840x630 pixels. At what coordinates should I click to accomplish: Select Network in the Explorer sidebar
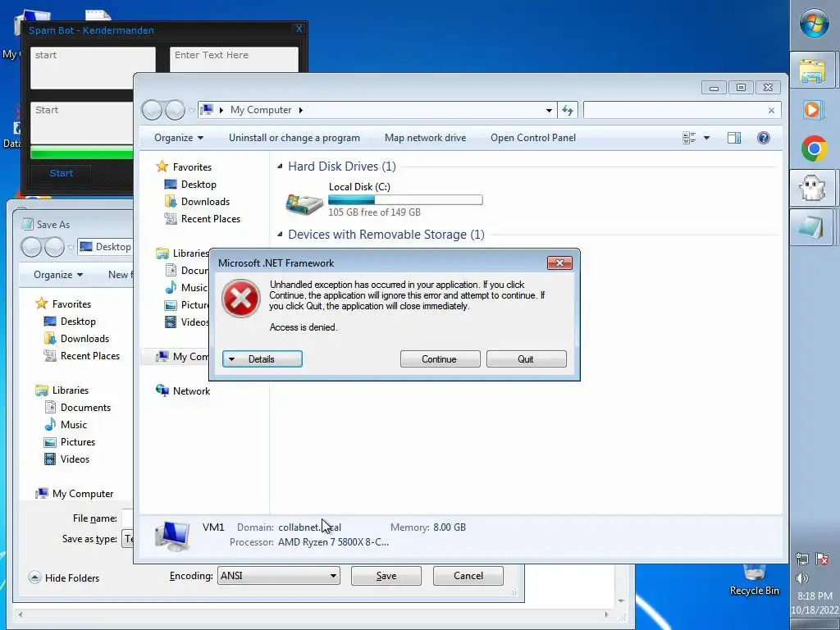191,391
